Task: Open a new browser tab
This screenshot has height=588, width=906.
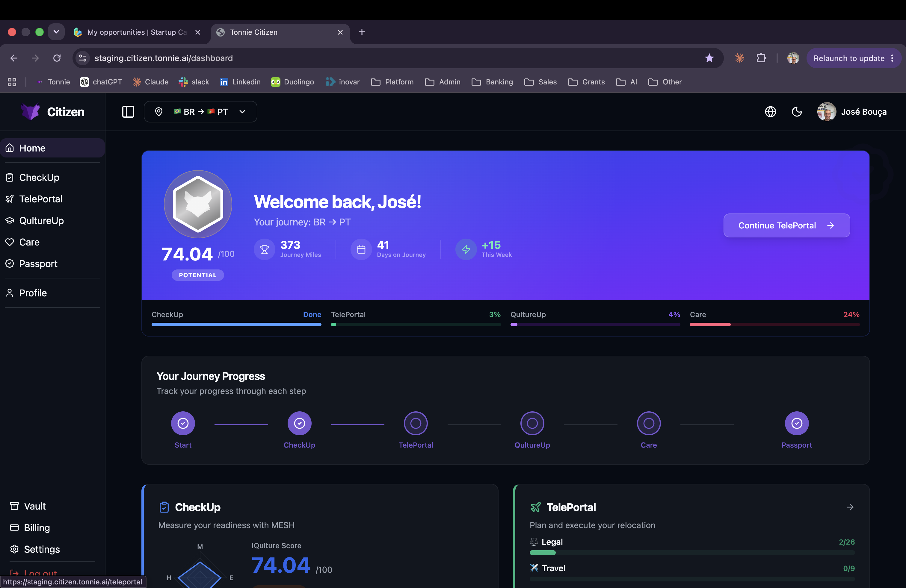Action: point(362,32)
